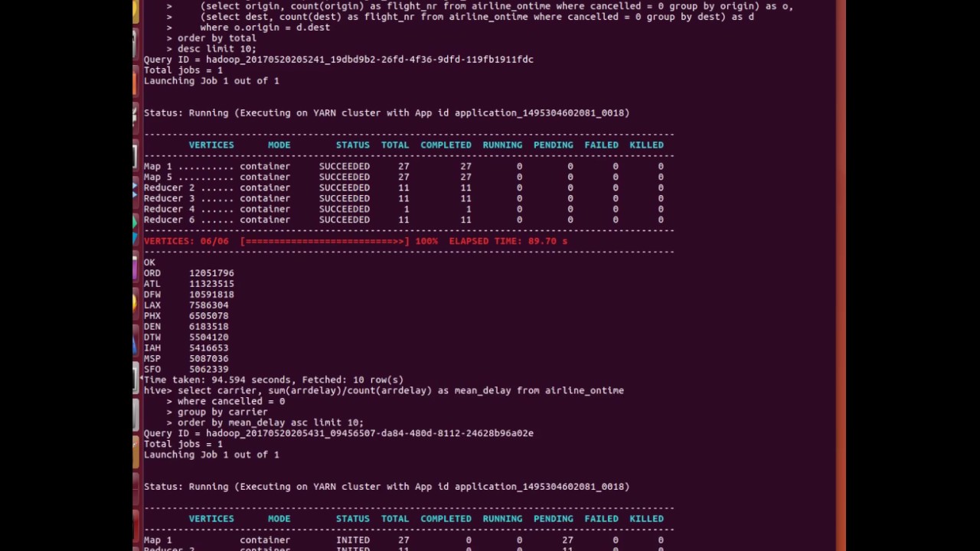The width and height of the screenshot is (980, 551).
Task: Click the first 'Launching Job 1 out of 1'
Action: [211, 80]
